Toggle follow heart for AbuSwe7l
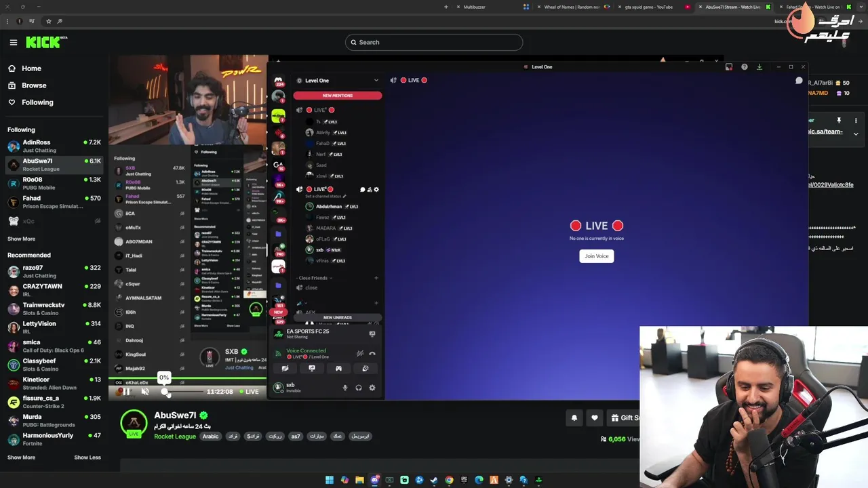868x488 pixels. pyautogui.click(x=595, y=418)
